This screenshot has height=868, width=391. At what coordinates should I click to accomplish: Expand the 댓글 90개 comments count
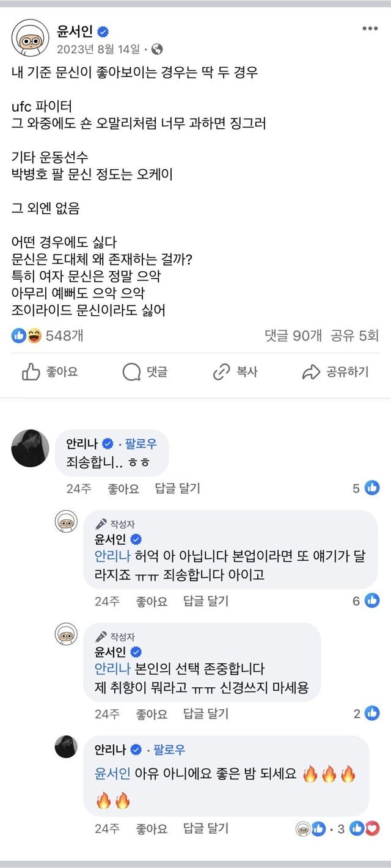click(x=293, y=335)
